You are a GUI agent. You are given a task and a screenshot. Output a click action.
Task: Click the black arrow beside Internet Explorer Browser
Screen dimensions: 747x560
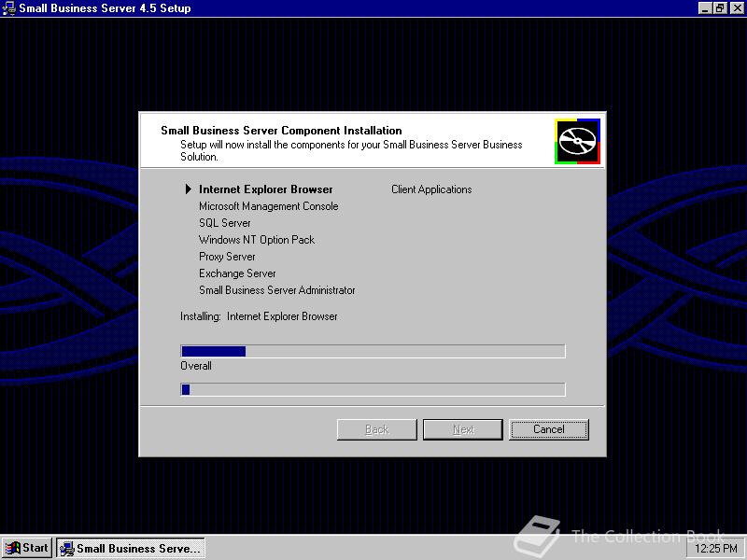(x=189, y=189)
